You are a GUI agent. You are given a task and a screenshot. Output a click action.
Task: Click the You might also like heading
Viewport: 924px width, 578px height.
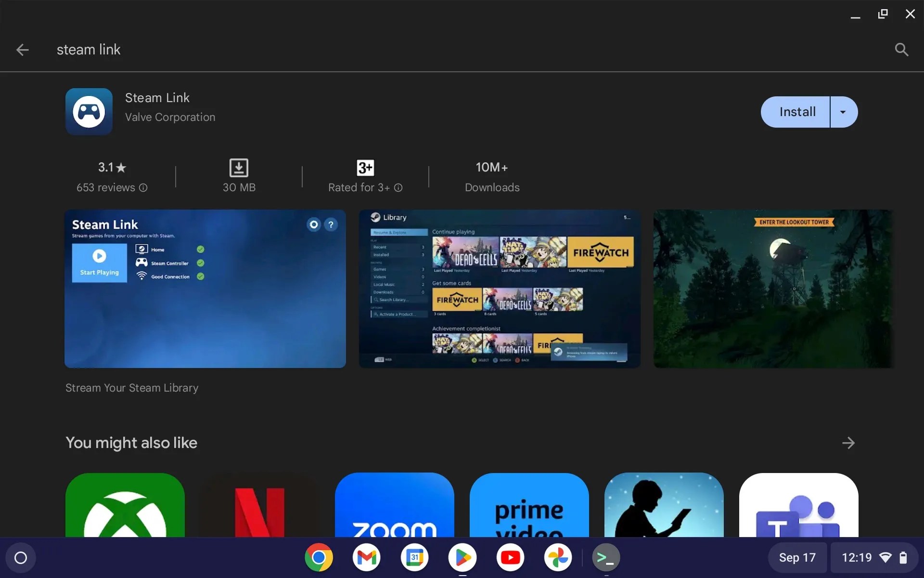tap(131, 443)
